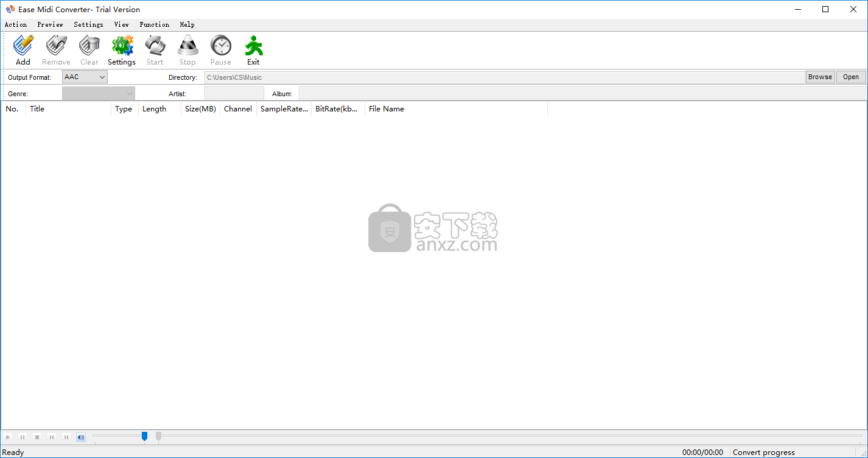Image resolution: width=868 pixels, height=458 pixels.
Task: Click the gray playback position slider thumb
Action: click(x=158, y=436)
